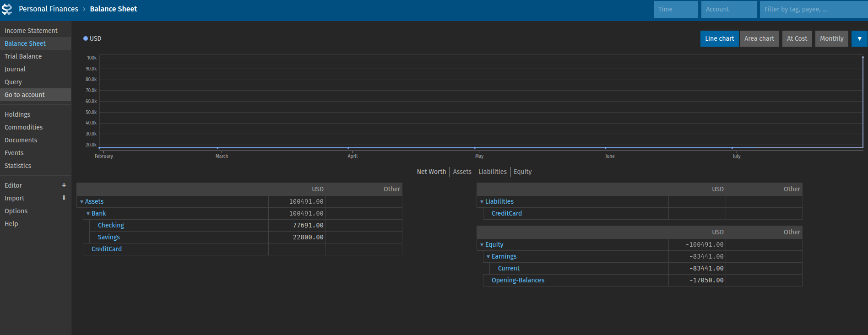Collapse the Equity tree row

pyautogui.click(x=482, y=245)
